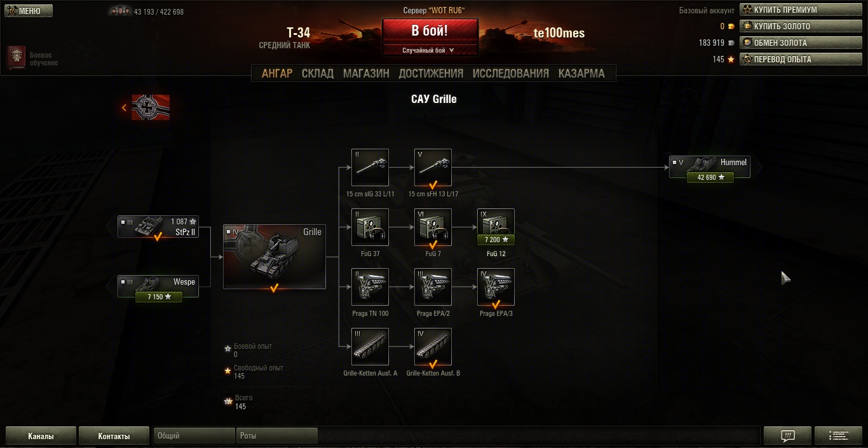
Task: Expand the bottom-right service list button
Action: coord(838,435)
